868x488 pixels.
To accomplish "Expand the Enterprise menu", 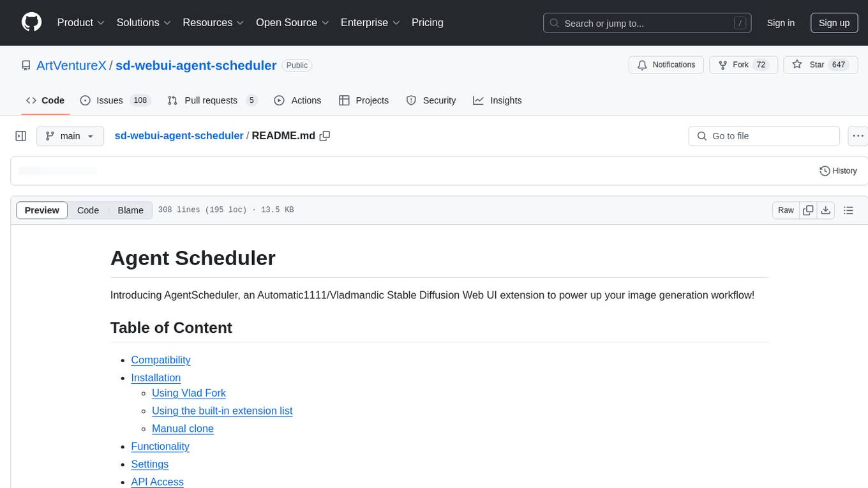I will pos(370,22).
